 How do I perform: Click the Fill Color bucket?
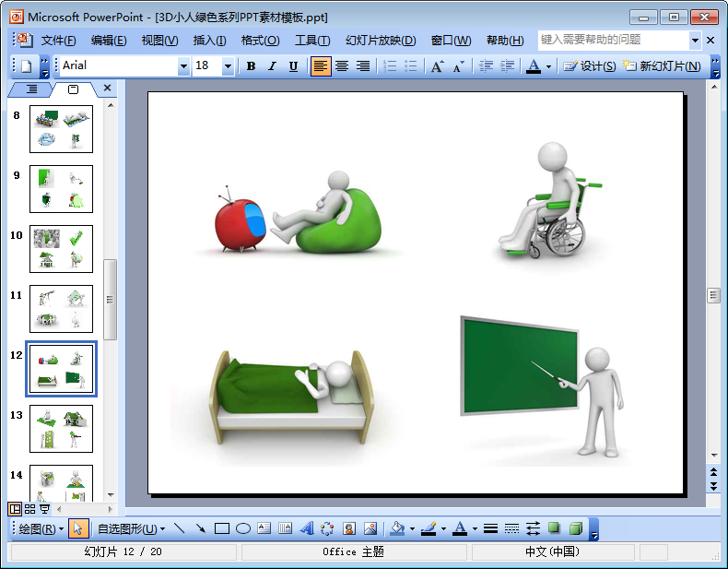coord(397,529)
